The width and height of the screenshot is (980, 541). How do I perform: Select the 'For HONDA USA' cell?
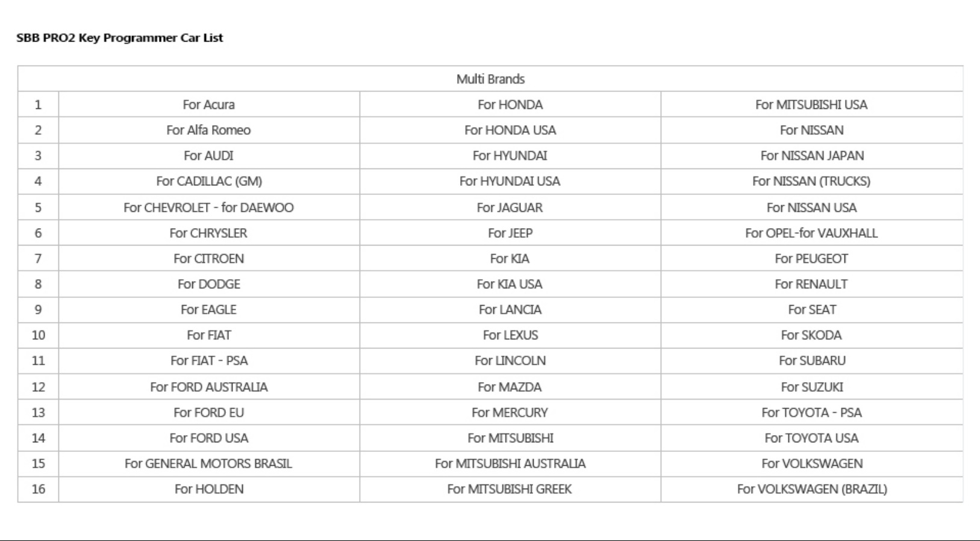[510, 130]
